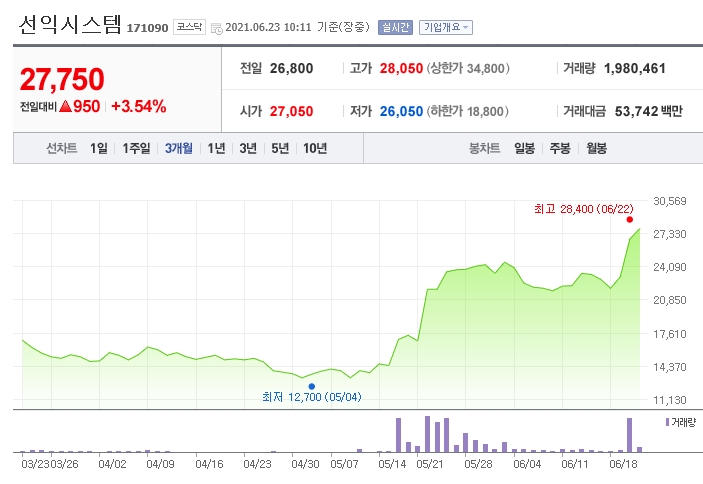Click the timestamp 2021.06.23 10:11
The image size is (703, 484).
point(268,27)
